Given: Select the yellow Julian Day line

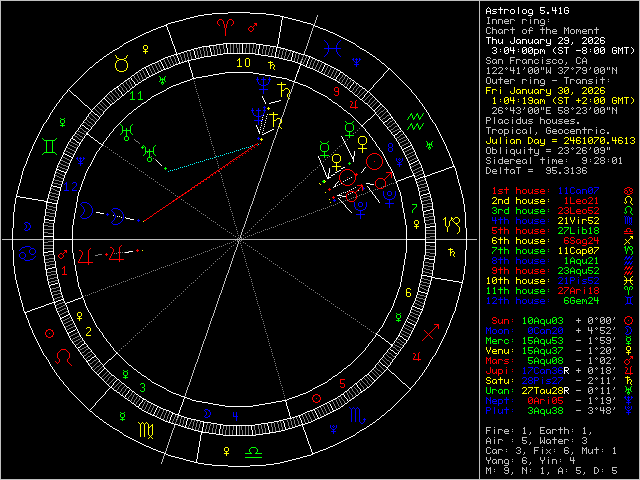Looking at the screenshot, I should point(558,141).
